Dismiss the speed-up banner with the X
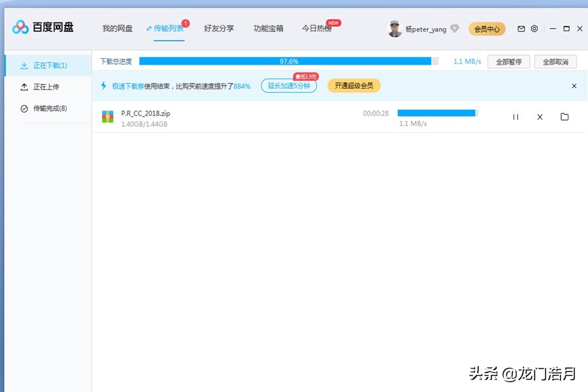Screen dimensions: 588x392 pyautogui.click(x=574, y=86)
